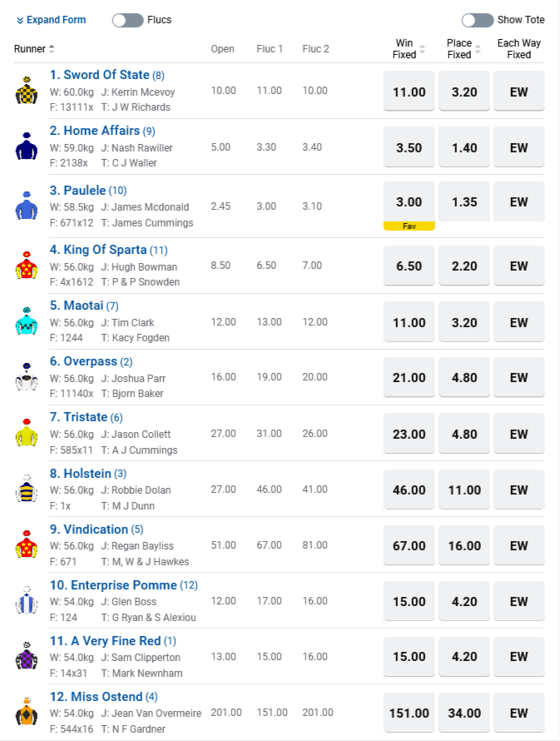This screenshot has width=560, height=741.
Task: Click Home Affairs navy silks icon
Action: 27,147
